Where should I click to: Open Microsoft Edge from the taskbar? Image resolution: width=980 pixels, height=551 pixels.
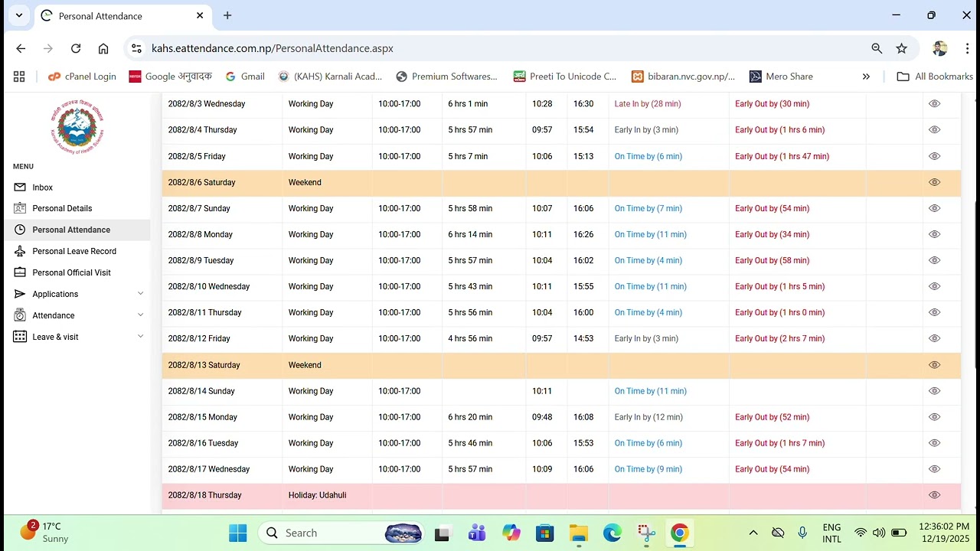coord(612,533)
